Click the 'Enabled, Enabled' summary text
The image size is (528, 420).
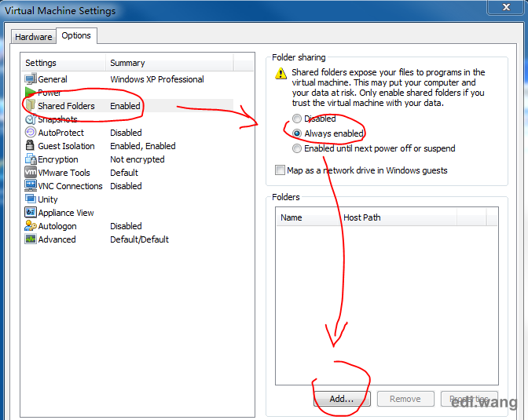[143, 146]
